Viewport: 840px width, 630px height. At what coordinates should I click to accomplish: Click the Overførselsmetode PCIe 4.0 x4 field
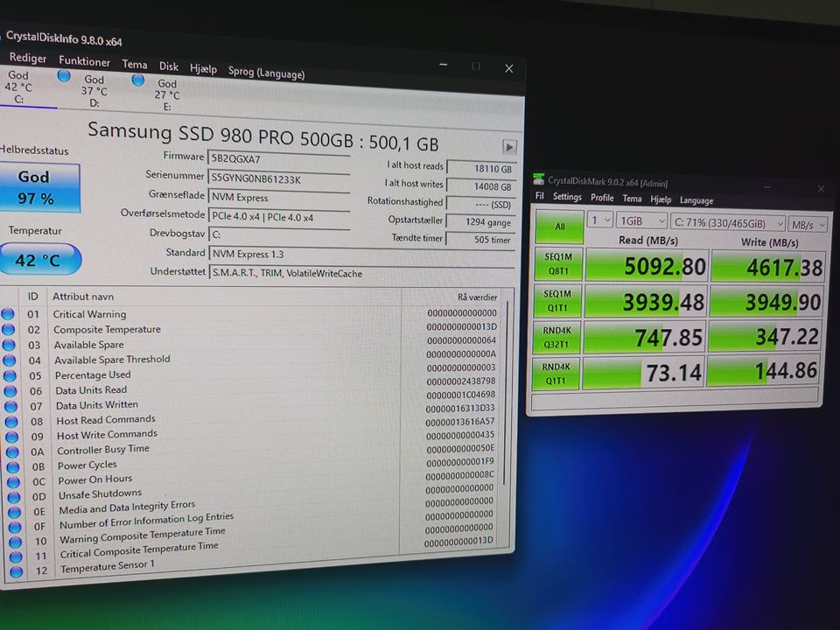[278, 217]
